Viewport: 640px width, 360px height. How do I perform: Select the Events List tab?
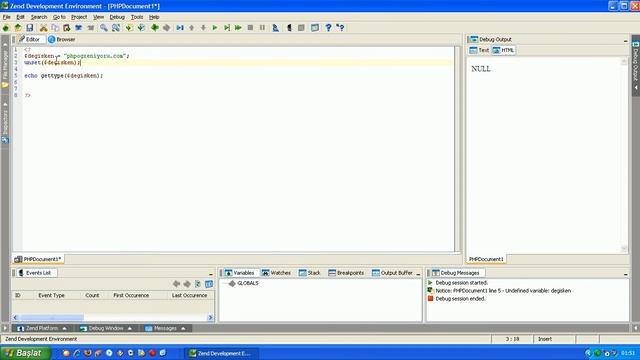tap(35, 273)
